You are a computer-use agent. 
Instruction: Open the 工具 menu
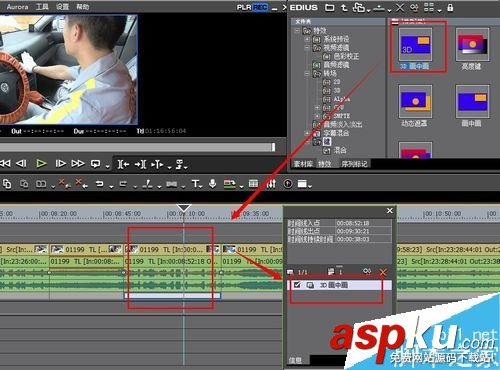(x=42, y=7)
